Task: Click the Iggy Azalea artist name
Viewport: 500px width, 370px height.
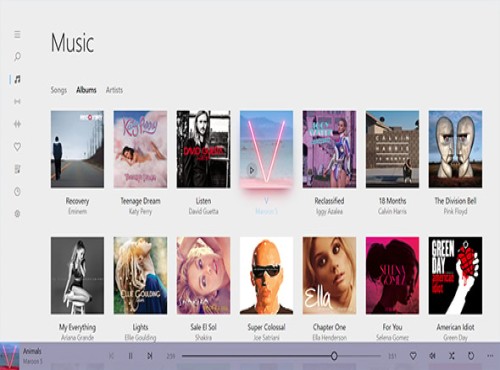Action: pyautogui.click(x=329, y=212)
